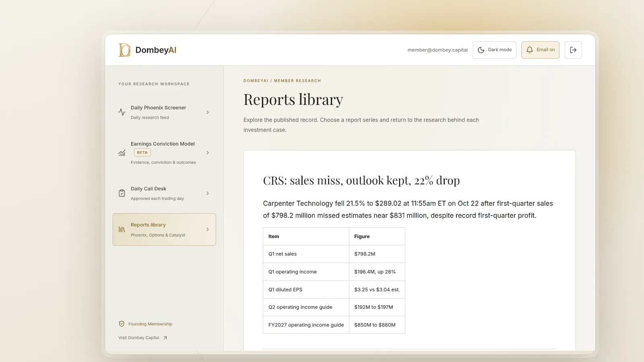Click FY2027 operating income guide cell
Screen dimensions: 644x362
tap(306, 325)
